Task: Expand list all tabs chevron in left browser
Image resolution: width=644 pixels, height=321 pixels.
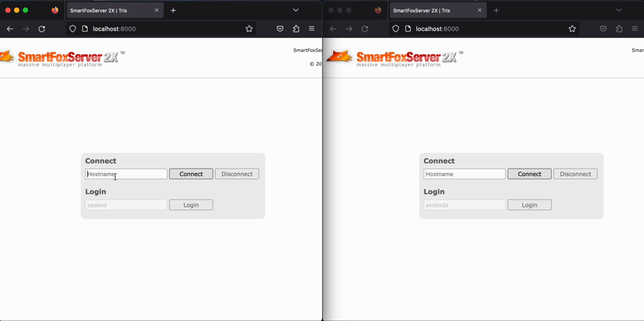Action: [296, 10]
